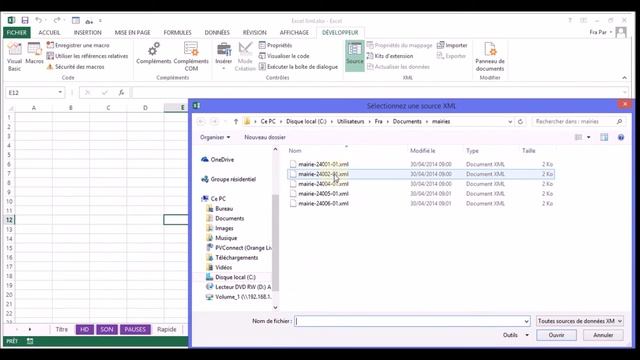The height and width of the screenshot is (360, 640).
Task: Toggle the preview pane button
Action: pos(604,137)
